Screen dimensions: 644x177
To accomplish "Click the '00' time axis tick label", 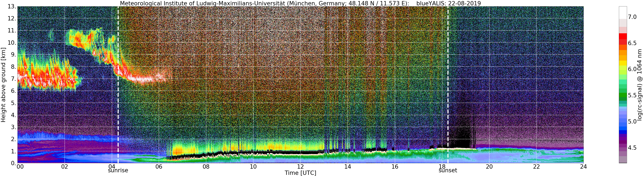I will pos(20,167).
